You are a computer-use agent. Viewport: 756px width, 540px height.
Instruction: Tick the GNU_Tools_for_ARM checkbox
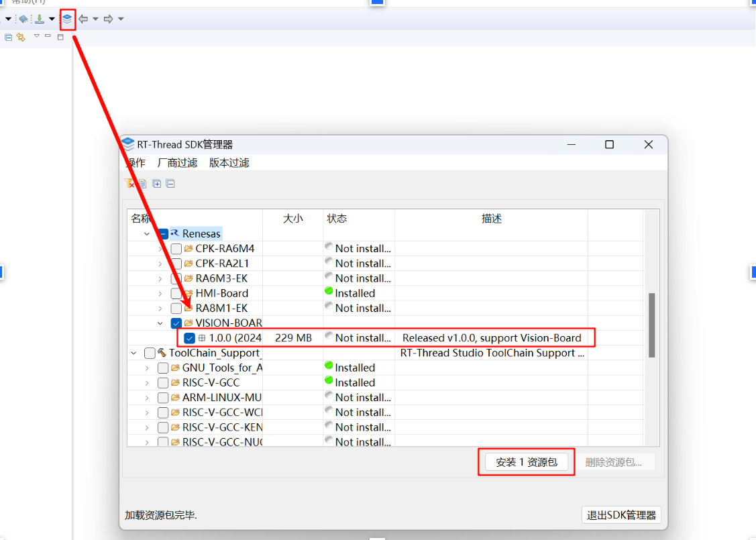coord(163,368)
